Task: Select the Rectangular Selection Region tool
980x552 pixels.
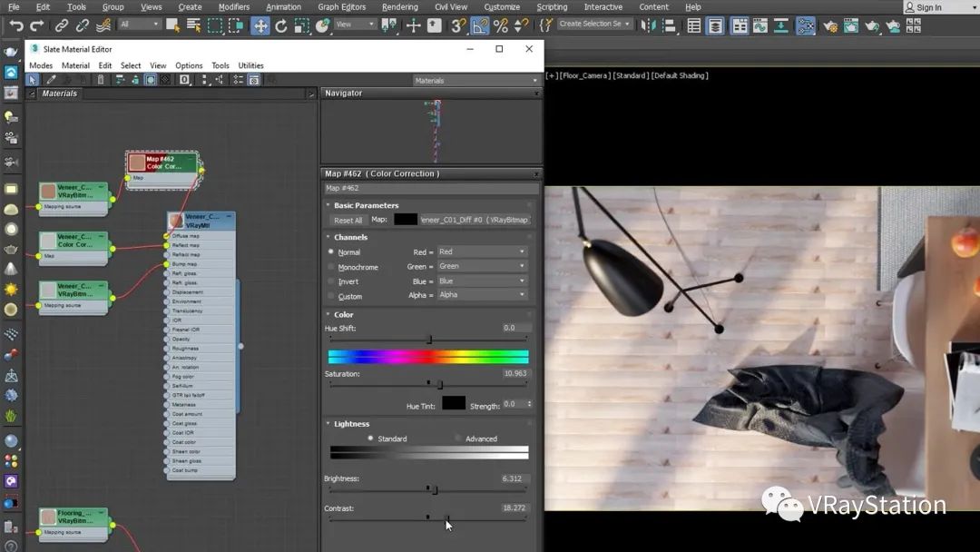Action: (x=215, y=25)
